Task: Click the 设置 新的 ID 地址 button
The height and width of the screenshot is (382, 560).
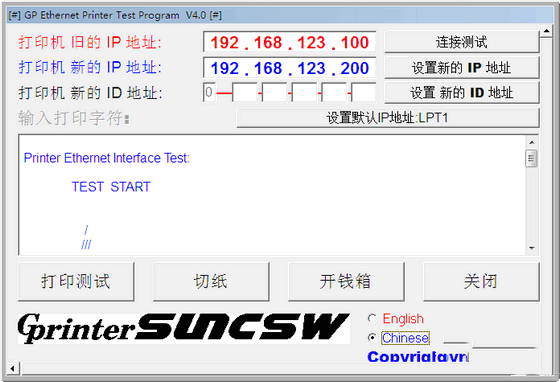Action: 461,93
